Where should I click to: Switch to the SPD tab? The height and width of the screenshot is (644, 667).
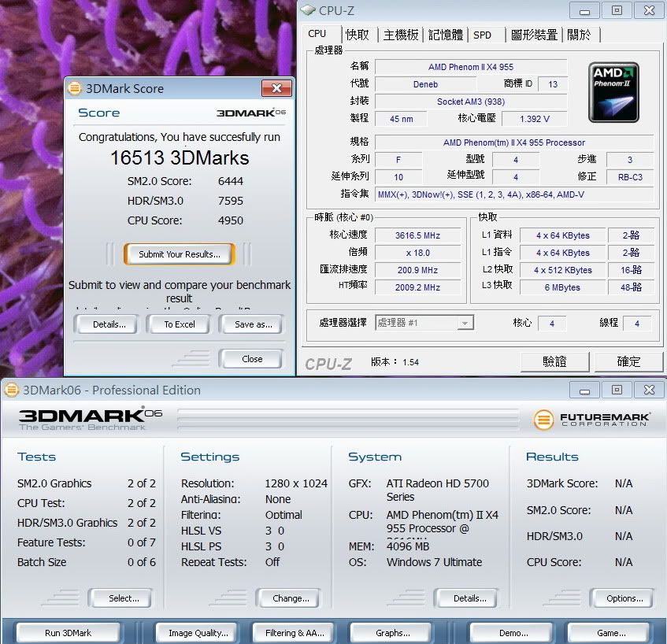pyautogui.click(x=482, y=35)
